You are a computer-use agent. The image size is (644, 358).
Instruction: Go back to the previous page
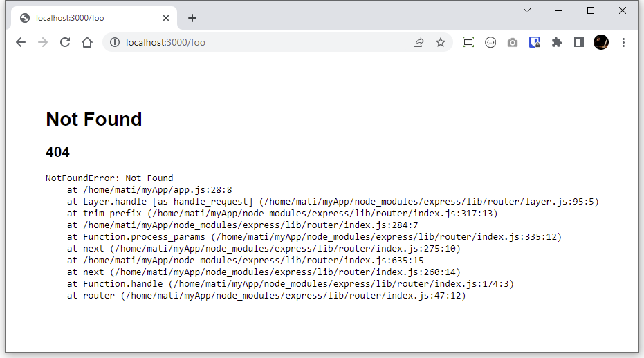point(21,42)
